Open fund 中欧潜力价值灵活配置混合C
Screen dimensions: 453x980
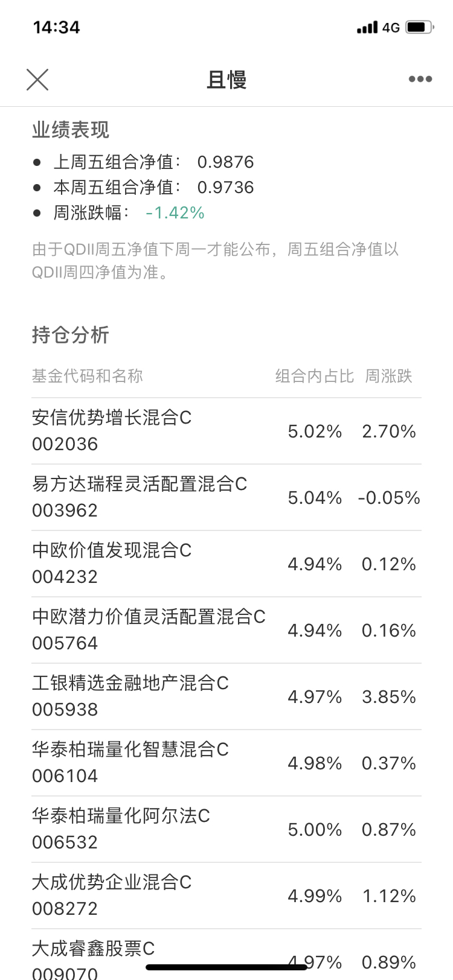click(x=149, y=617)
